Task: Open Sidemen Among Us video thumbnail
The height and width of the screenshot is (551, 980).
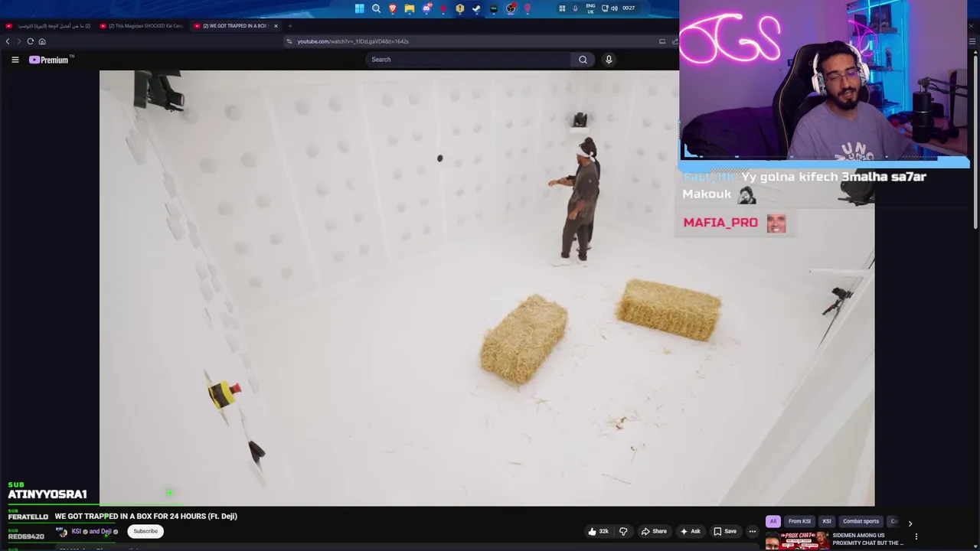Action: click(796, 541)
